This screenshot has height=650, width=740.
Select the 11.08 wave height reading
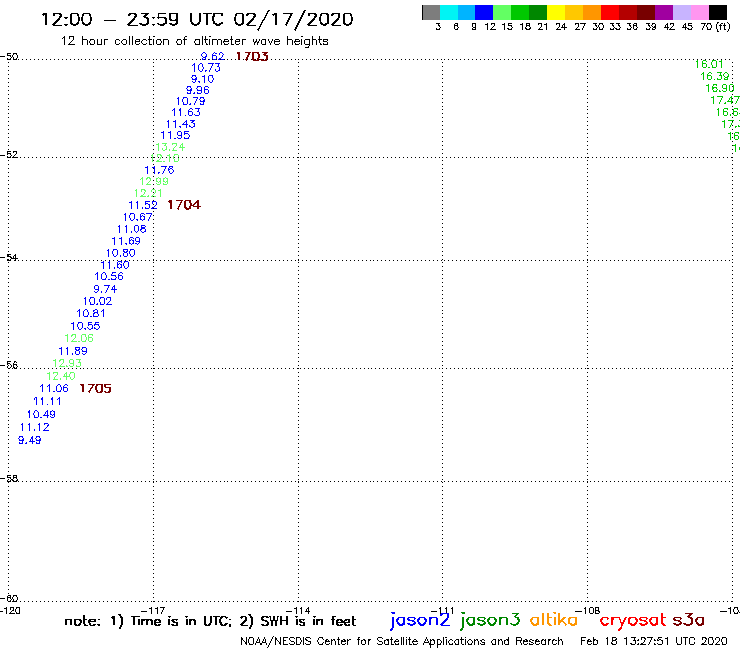[x=132, y=229]
